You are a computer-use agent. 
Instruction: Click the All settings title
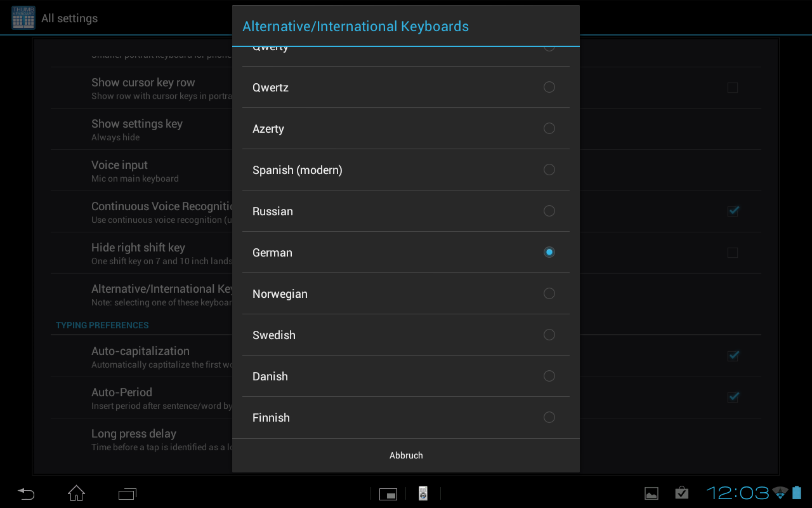point(69,18)
